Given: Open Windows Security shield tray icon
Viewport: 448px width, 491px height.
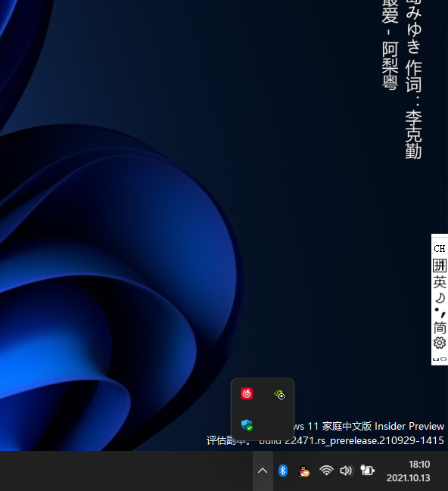Looking at the screenshot, I should tap(247, 425).
